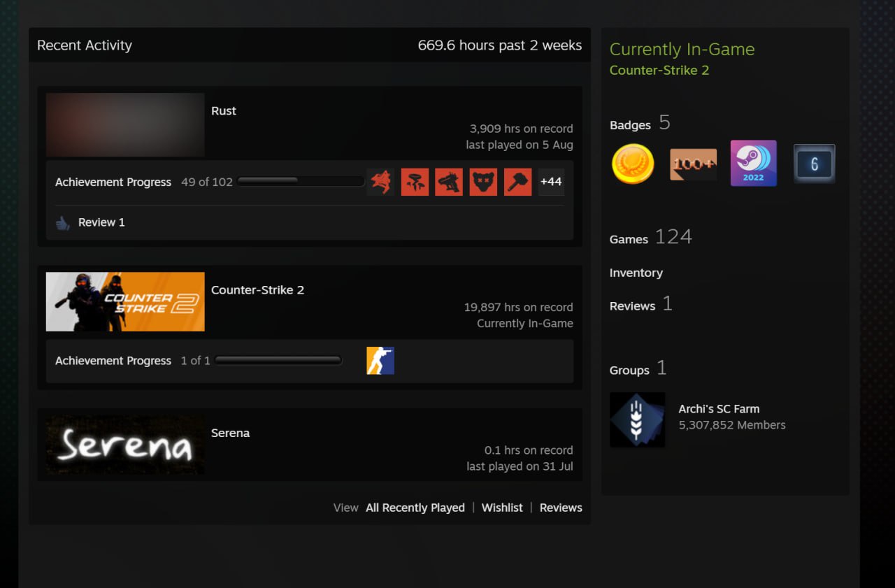Open the Rust game title link
Screen dimensions: 895x588
(x=224, y=110)
